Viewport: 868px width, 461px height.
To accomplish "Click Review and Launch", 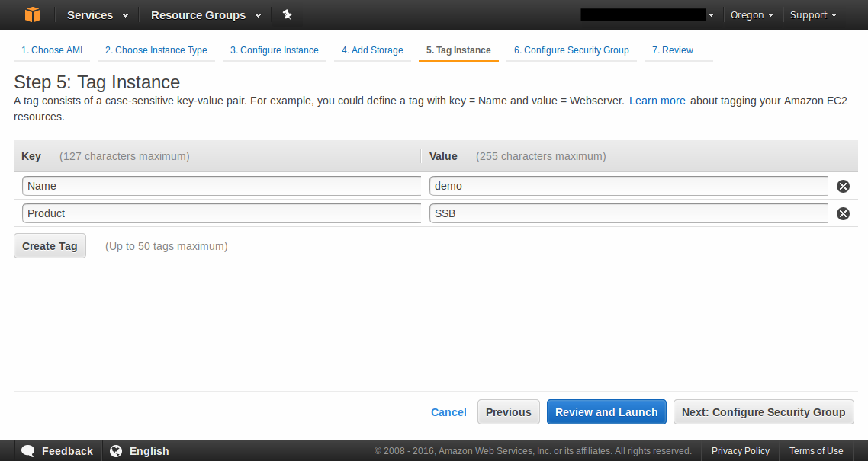I will tap(606, 412).
